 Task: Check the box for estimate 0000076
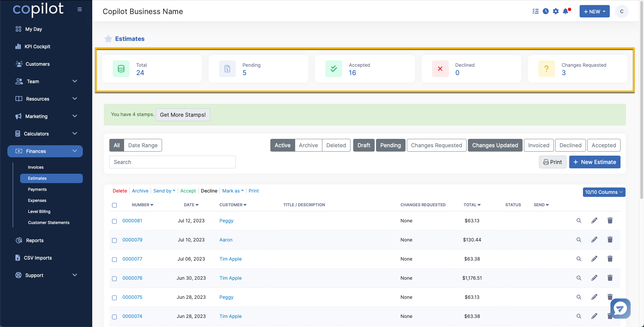point(114,279)
